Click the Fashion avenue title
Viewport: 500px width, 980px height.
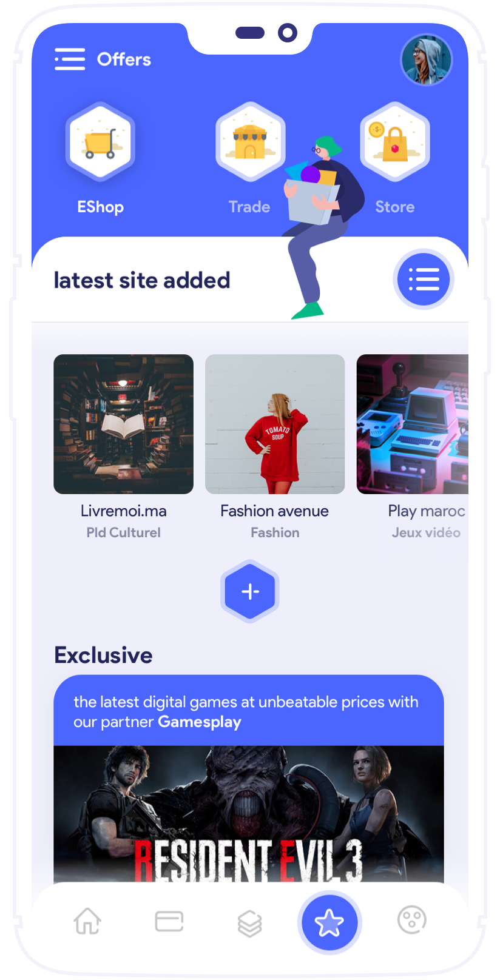pyautogui.click(x=275, y=511)
